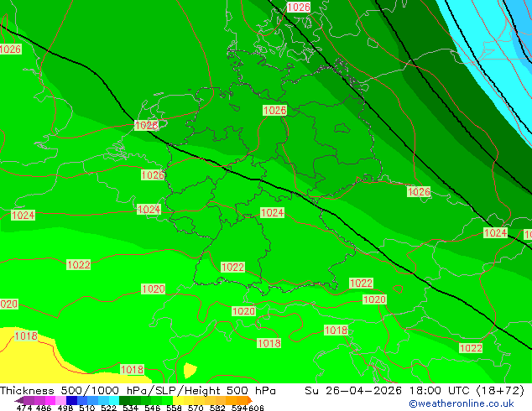Pick the dark blue legend swatch

[71, 400]
